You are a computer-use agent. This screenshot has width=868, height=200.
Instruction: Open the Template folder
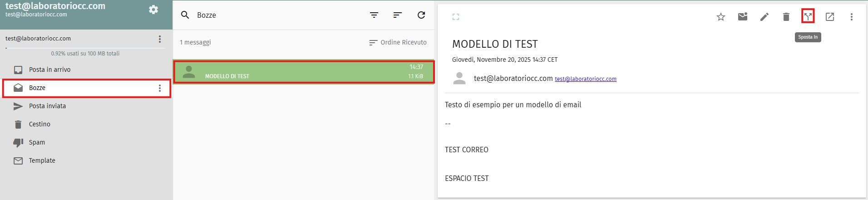(42, 160)
